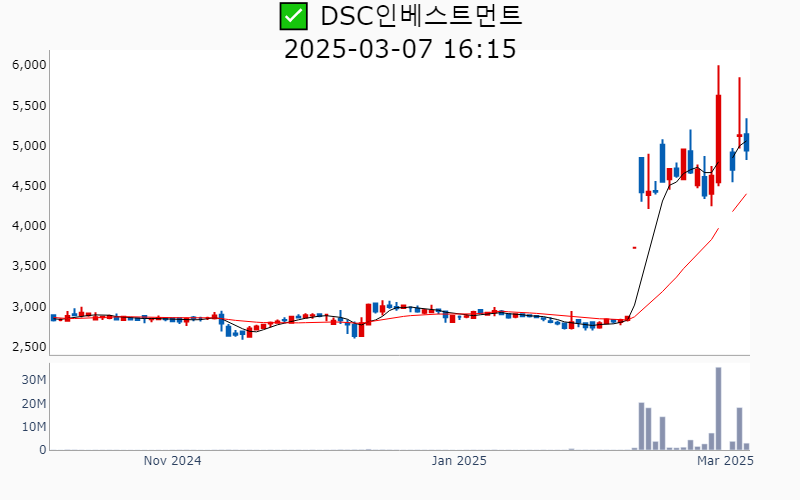
Task: Click the 6,000 price axis label
Action: pos(29,65)
